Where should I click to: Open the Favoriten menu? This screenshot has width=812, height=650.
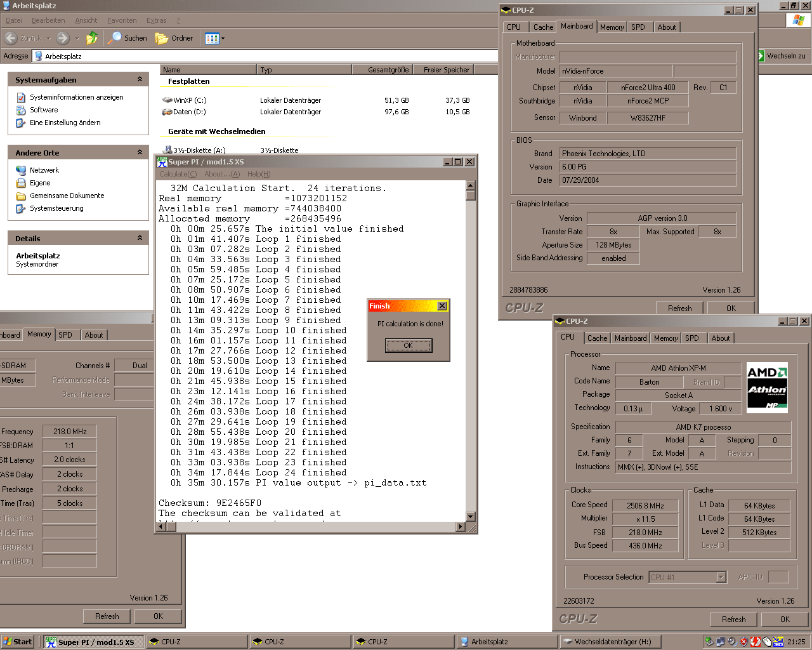(122, 20)
